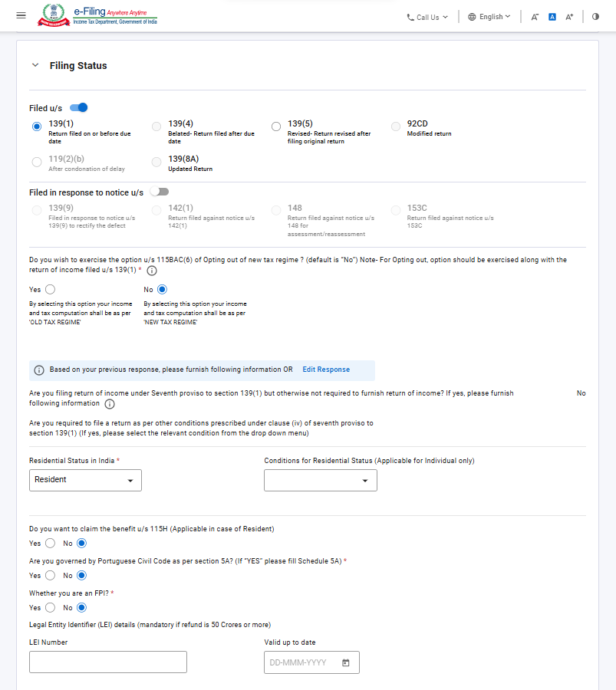The height and width of the screenshot is (690, 616).
Task: Open the Conditions for Residential Status dropdown
Action: pos(321,480)
